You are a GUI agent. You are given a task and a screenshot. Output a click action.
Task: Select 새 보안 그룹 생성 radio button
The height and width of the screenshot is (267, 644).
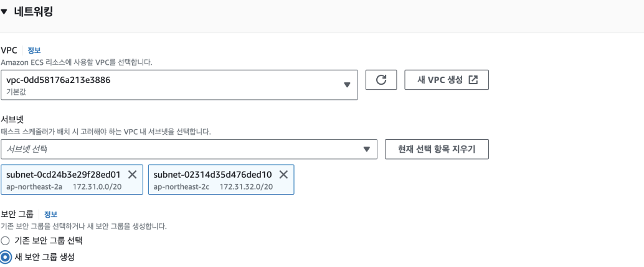[6, 258]
